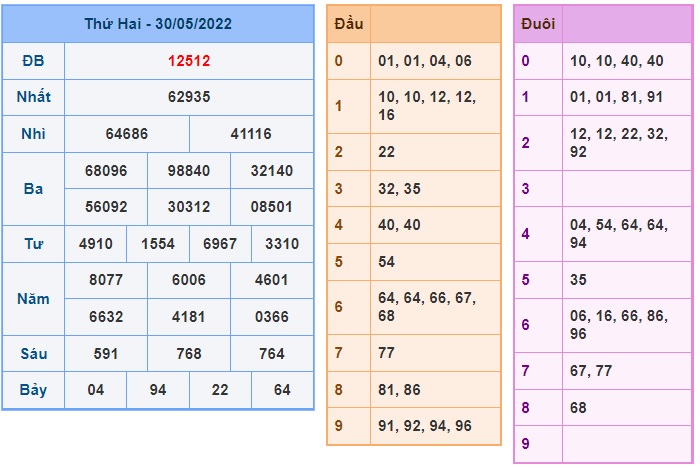Screen dimensions: 700x468
Task: Select fifth prize number 6632
Action: click(x=106, y=317)
